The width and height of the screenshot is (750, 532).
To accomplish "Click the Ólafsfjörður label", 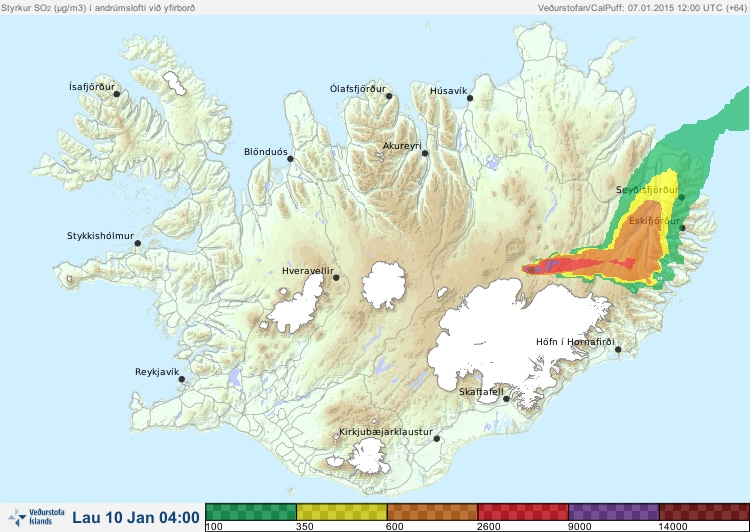I will tap(358, 89).
